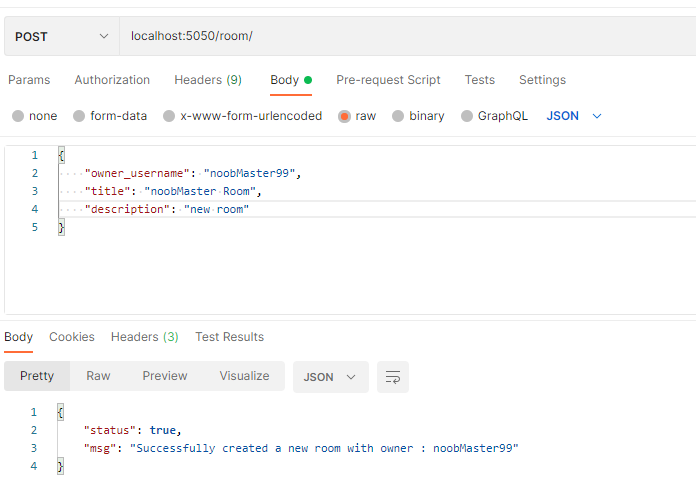
Task: Go to Pre-request Script tab
Action: pos(388,80)
